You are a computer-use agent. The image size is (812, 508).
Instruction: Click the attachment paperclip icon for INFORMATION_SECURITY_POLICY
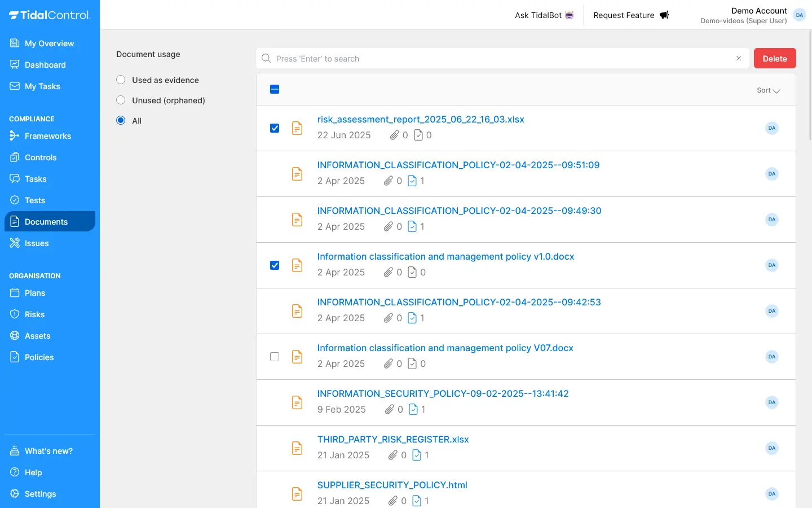389,409
